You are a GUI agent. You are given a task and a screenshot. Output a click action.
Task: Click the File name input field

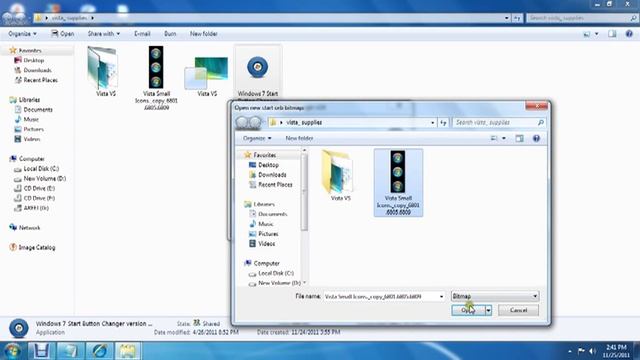coord(381,296)
